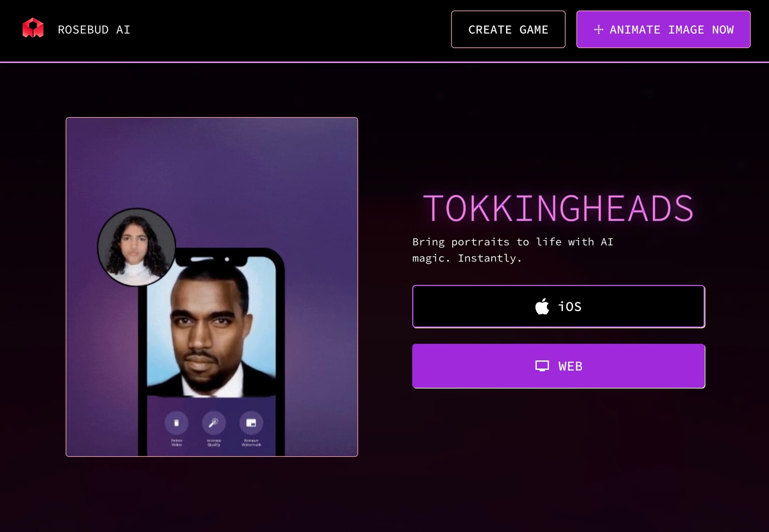Click the 'Increase Quality' label text

pos(214,442)
